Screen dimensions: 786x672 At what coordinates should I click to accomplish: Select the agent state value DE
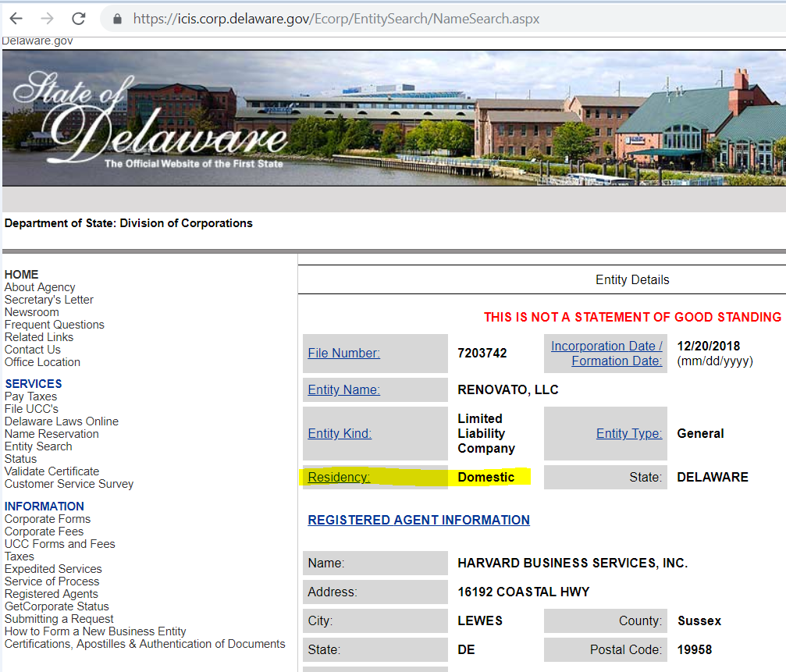(x=466, y=650)
